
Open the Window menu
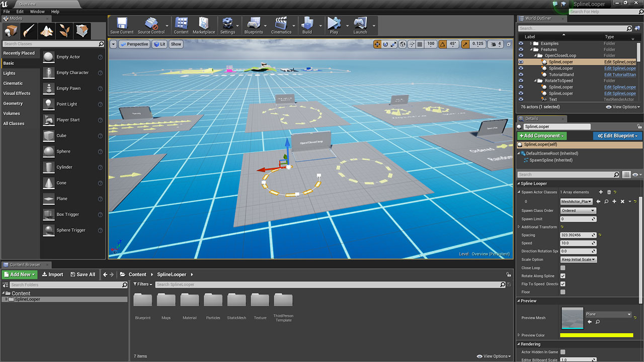click(x=37, y=12)
